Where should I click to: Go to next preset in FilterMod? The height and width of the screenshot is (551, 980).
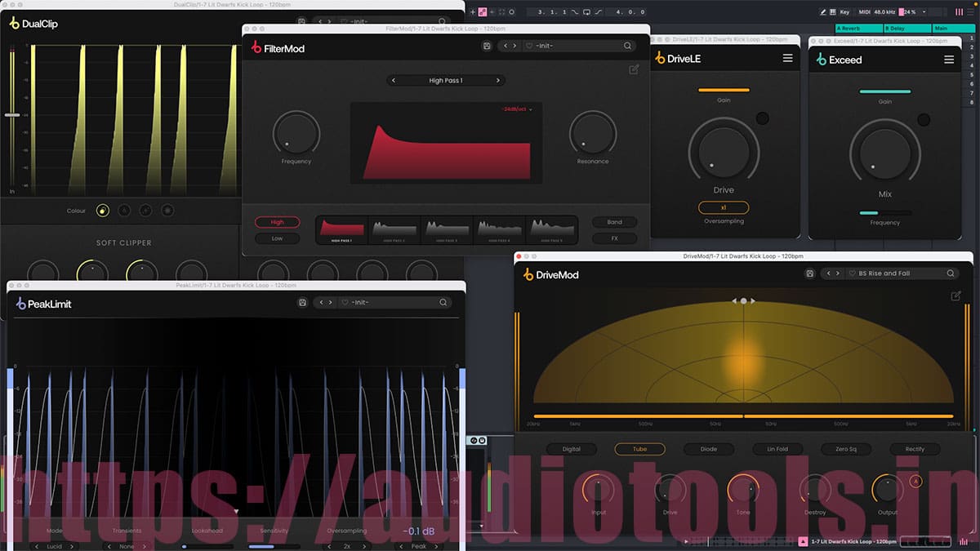515,47
